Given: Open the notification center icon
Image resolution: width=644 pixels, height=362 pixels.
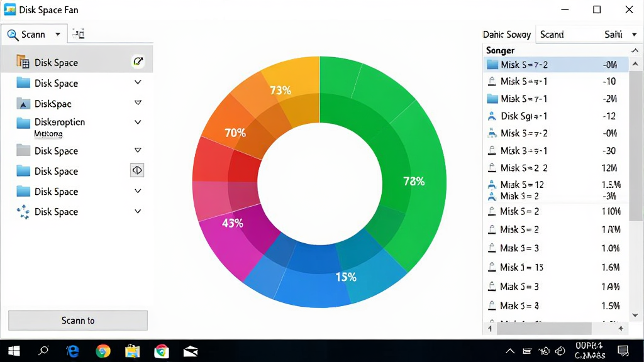Looking at the screenshot, I should pyautogui.click(x=623, y=351).
